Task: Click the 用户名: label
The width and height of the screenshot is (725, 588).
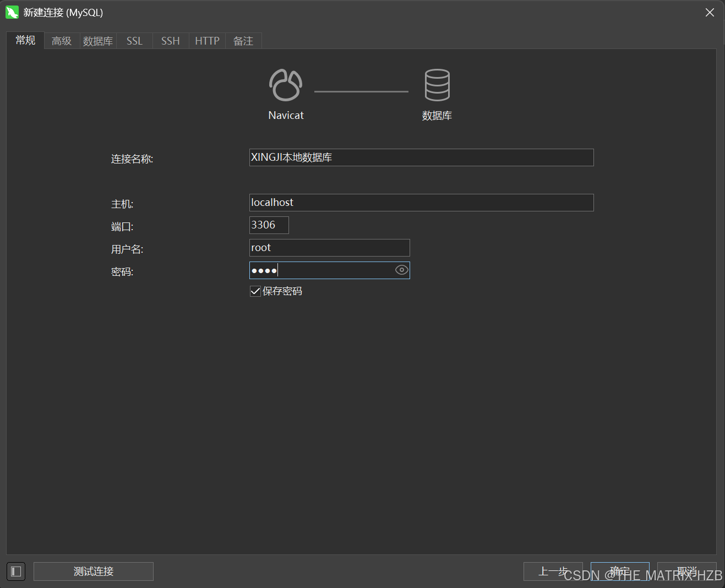Action: [127, 249]
